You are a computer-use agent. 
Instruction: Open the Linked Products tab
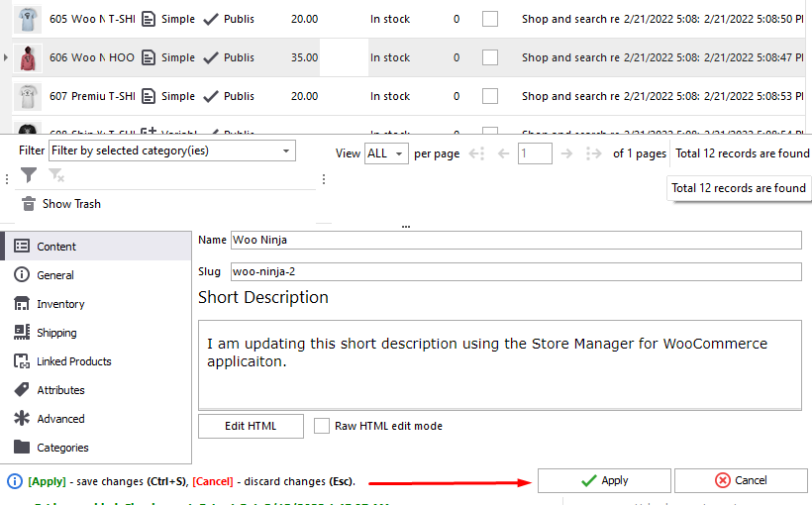96,361
